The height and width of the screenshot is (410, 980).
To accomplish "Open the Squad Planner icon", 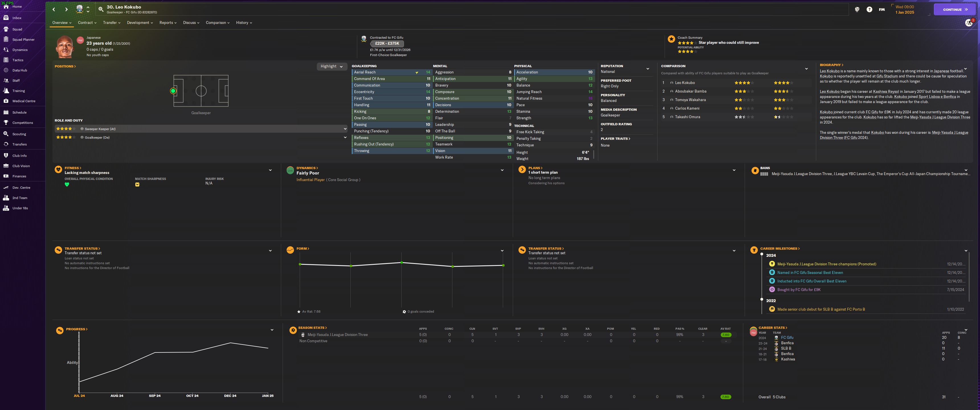I will (6, 40).
